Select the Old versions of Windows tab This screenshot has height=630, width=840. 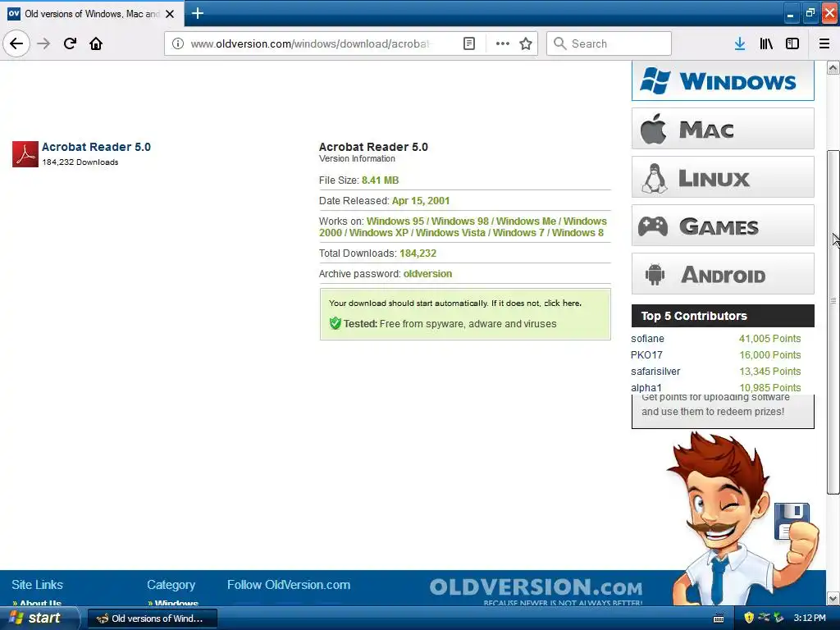point(91,14)
